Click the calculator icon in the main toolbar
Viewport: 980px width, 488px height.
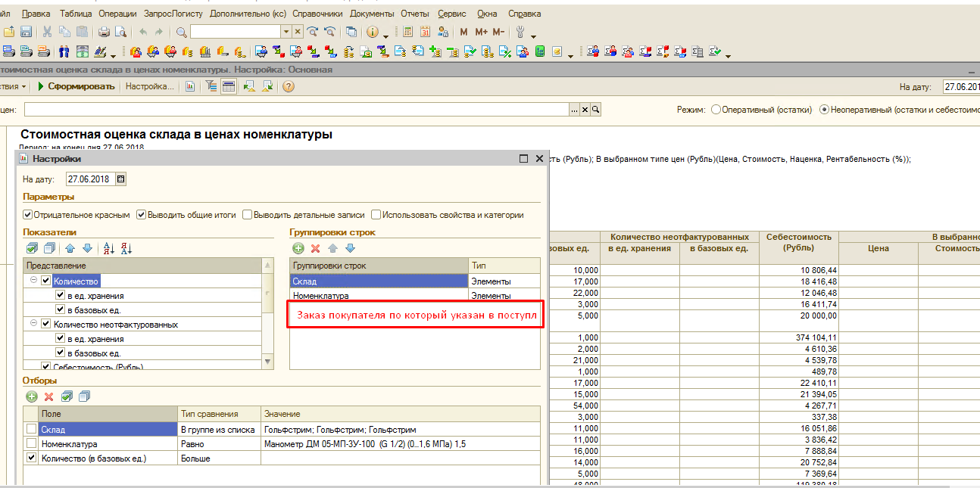pyautogui.click(x=407, y=32)
